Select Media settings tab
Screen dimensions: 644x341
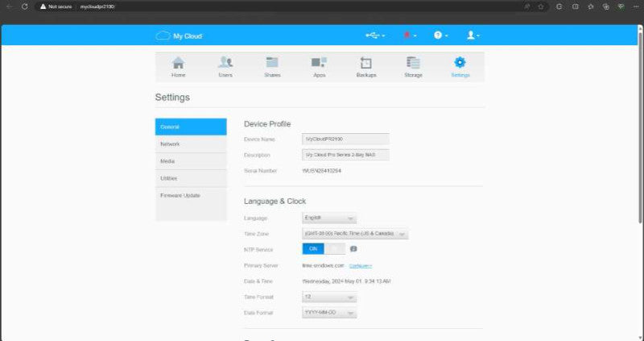(191, 161)
